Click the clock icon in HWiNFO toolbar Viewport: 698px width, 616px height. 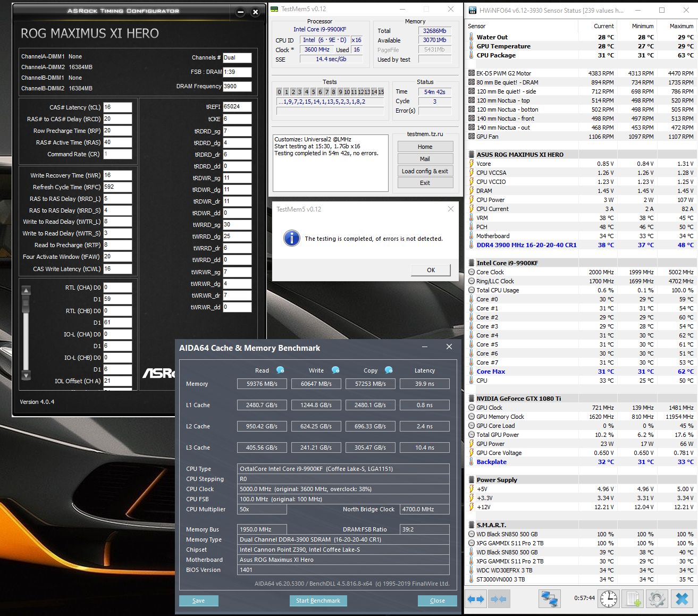pos(609,599)
